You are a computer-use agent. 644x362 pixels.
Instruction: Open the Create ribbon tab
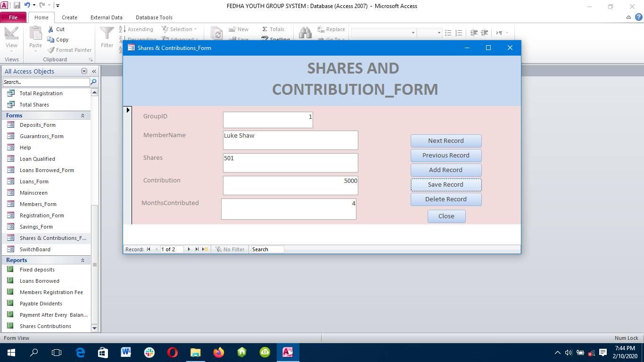(69, 17)
